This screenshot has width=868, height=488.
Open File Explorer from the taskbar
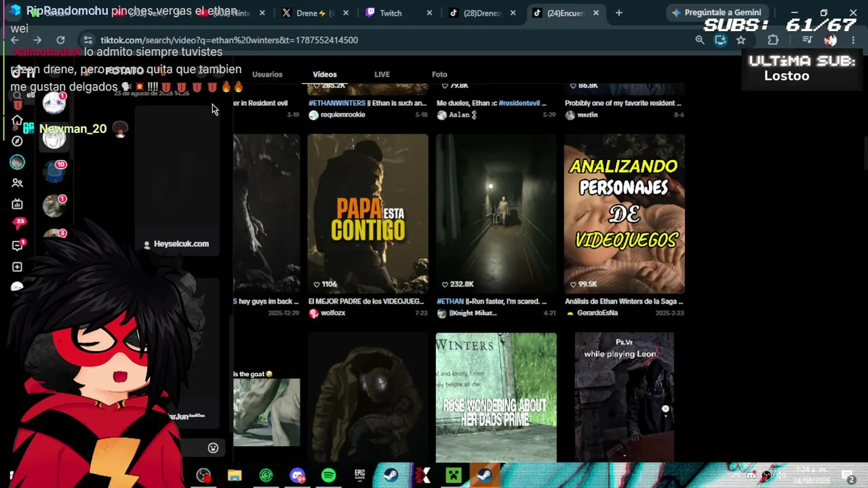coord(235,475)
